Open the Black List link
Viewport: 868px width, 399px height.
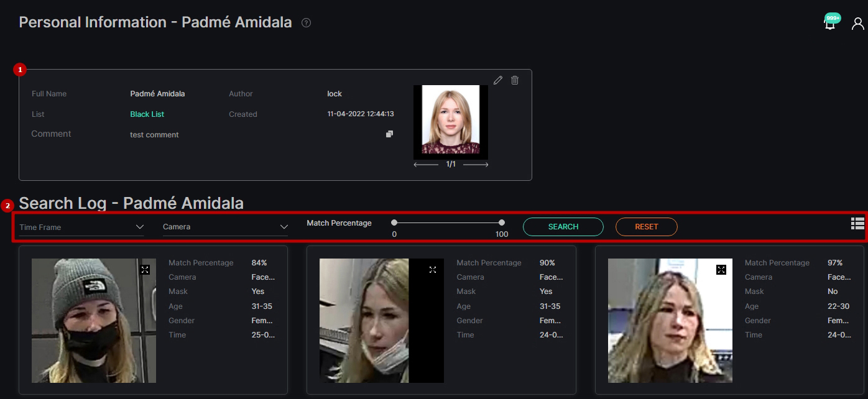click(147, 114)
